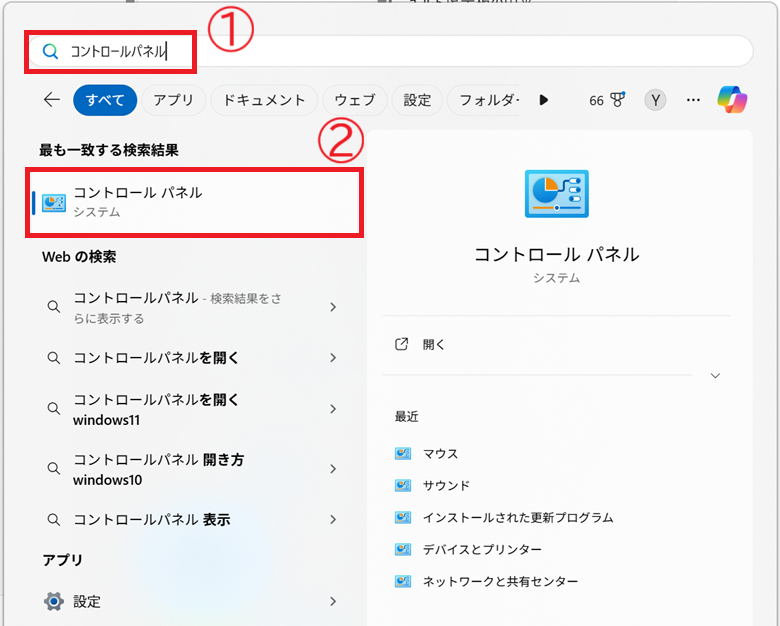Expand arrow for コントロールパネルを開く suggestion
The image size is (780, 626).
pos(333,358)
